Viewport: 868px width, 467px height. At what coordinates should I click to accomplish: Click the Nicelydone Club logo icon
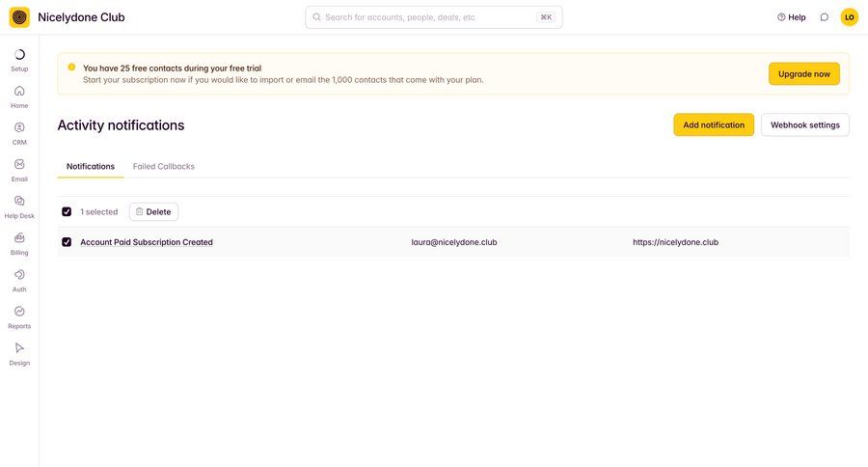tap(19, 17)
